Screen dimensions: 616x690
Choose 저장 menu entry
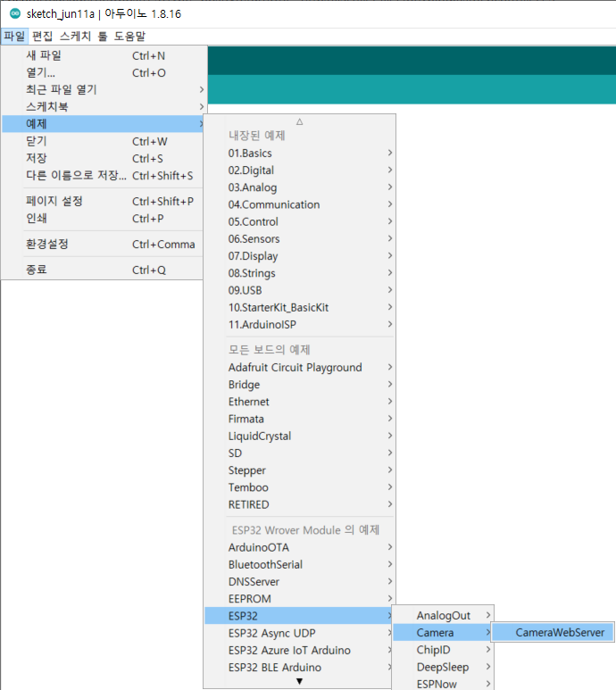(x=104, y=158)
